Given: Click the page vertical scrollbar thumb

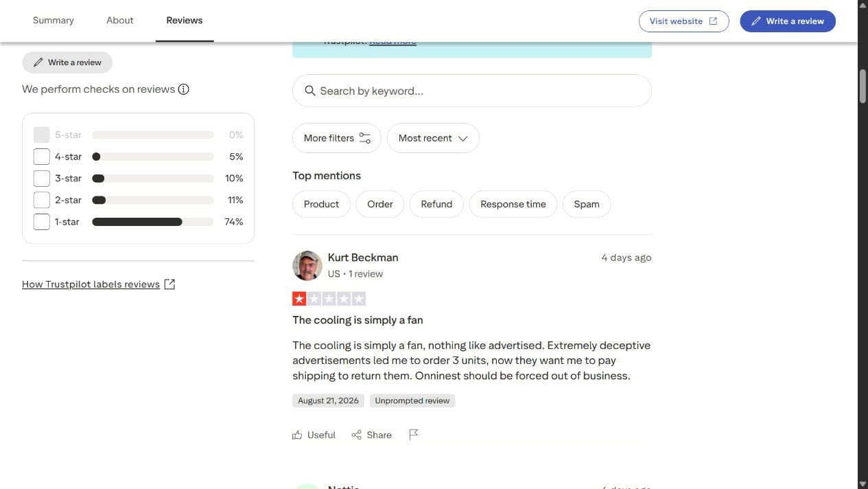Looking at the screenshot, I should pyautogui.click(x=863, y=86).
